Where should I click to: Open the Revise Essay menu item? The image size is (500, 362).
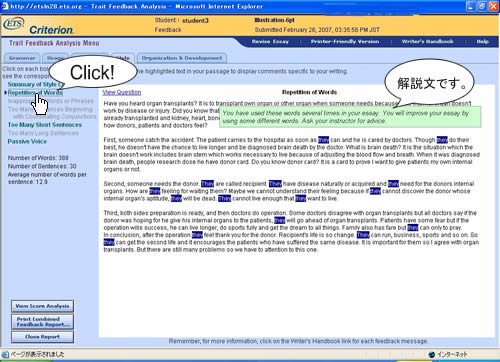click(270, 42)
